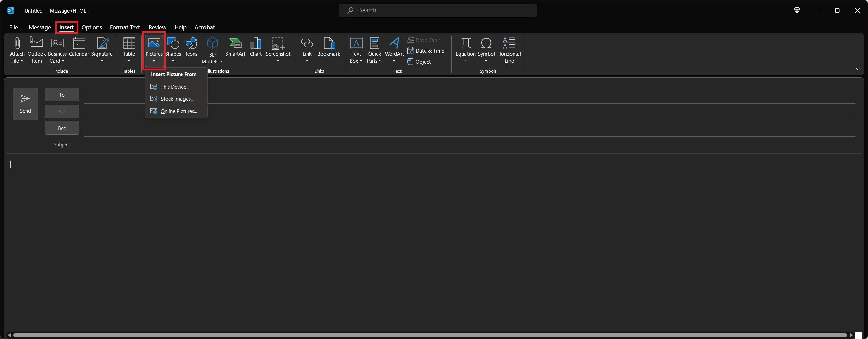Insert a Calendar
This screenshot has width=868, height=339.
pyautogui.click(x=79, y=47)
